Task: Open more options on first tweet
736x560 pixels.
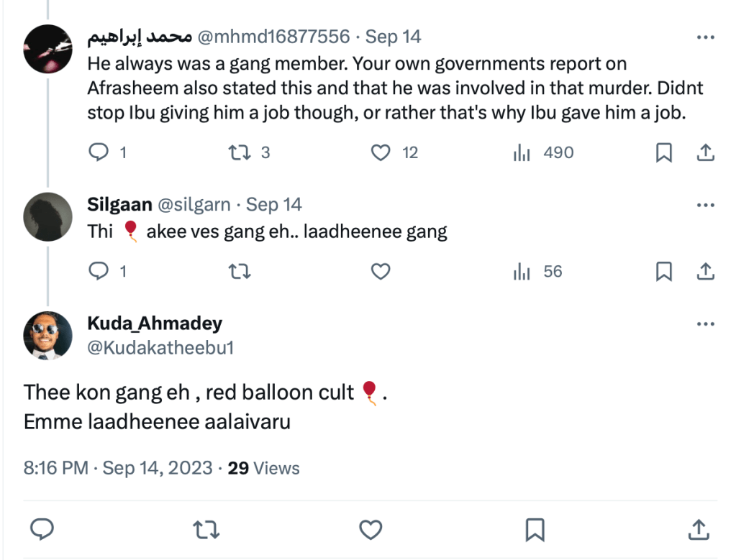Action: pos(706,37)
